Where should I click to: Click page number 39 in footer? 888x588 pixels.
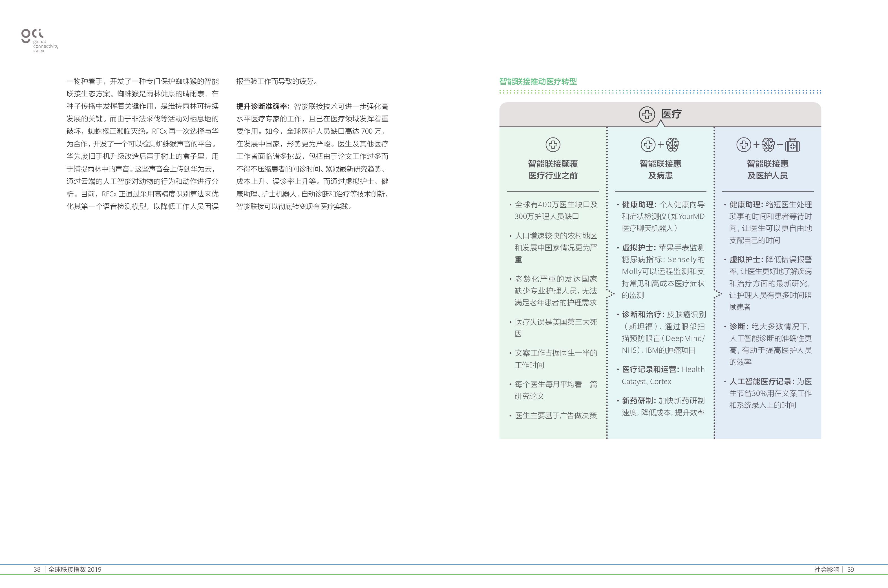coord(851,569)
